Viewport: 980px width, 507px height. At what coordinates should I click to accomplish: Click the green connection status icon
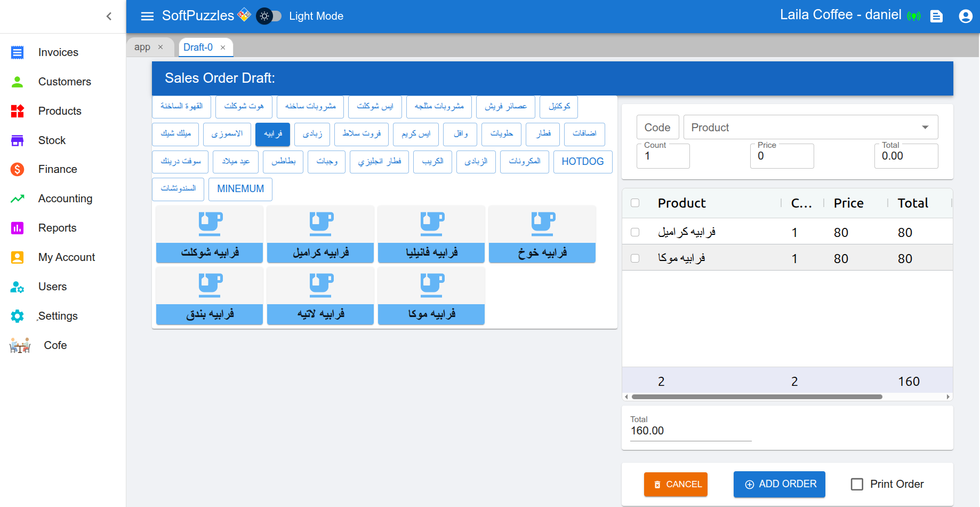914,17
